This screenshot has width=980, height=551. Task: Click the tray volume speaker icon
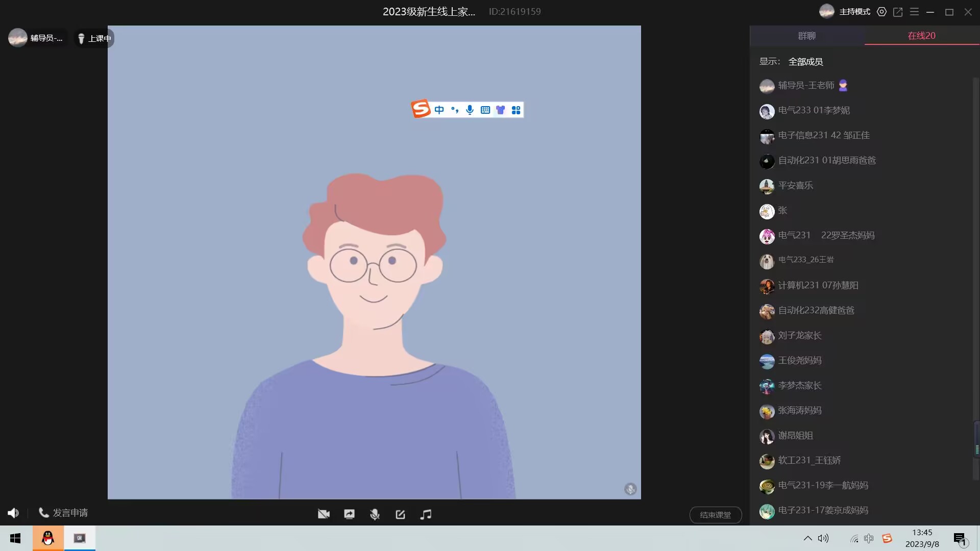823,538
